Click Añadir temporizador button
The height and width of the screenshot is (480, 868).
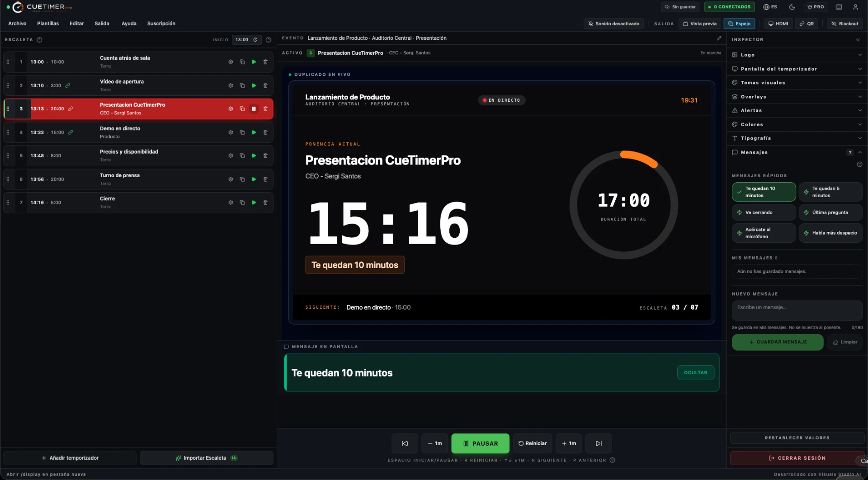click(x=70, y=458)
